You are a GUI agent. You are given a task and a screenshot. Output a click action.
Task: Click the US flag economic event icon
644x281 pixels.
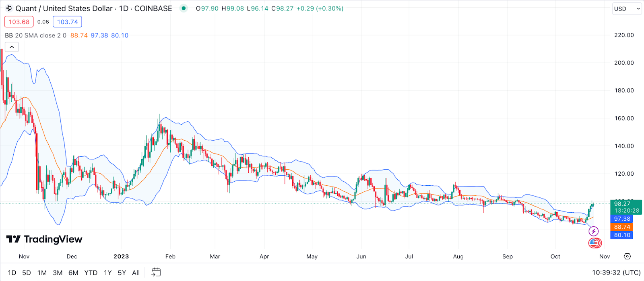point(594,243)
